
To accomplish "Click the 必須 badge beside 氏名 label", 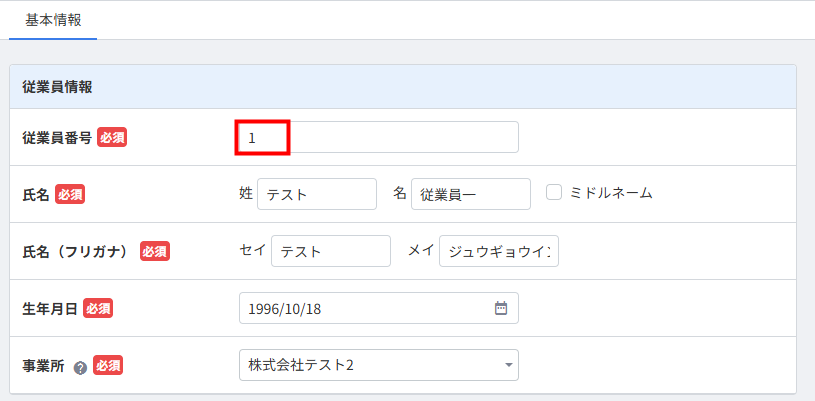I will tap(70, 194).
